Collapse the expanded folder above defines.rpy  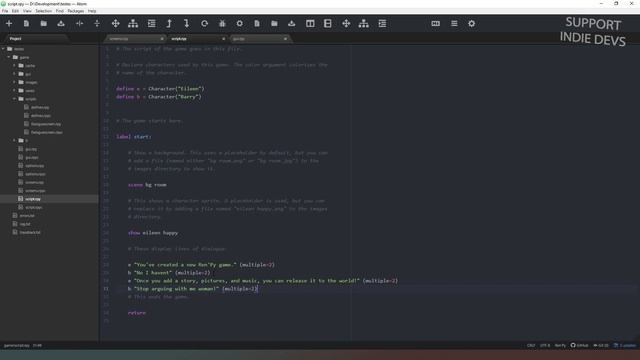click(x=14, y=99)
